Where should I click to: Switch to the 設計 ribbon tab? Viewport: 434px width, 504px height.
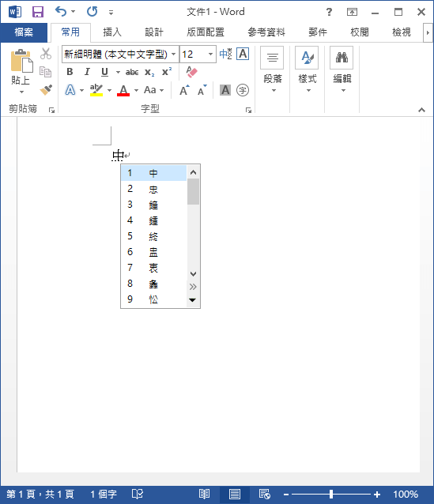click(x=154, y=32)
